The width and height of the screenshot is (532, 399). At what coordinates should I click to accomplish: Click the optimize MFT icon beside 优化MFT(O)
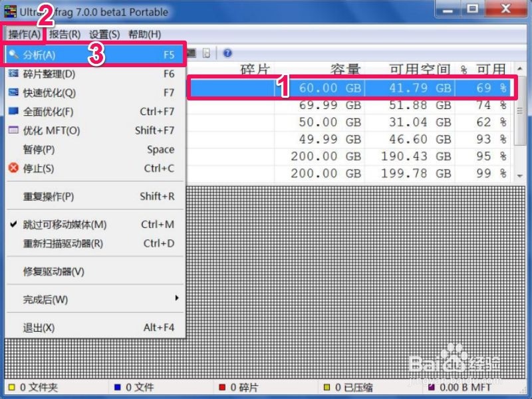coord(15,130)
